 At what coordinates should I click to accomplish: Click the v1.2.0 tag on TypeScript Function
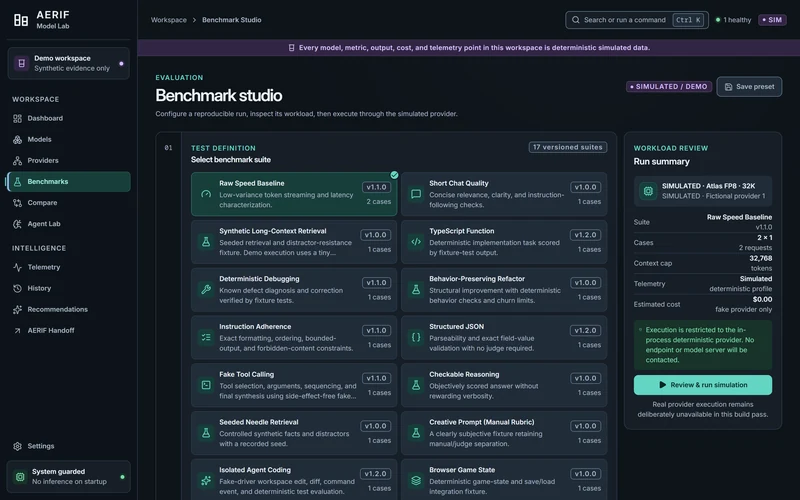(x=585, y=235)
